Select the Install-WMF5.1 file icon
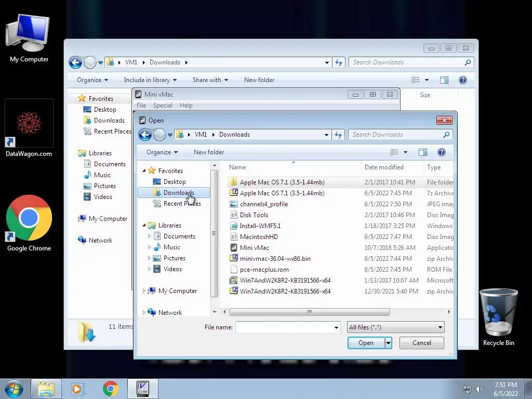The image size is (532, 399). tap(233, 225)
